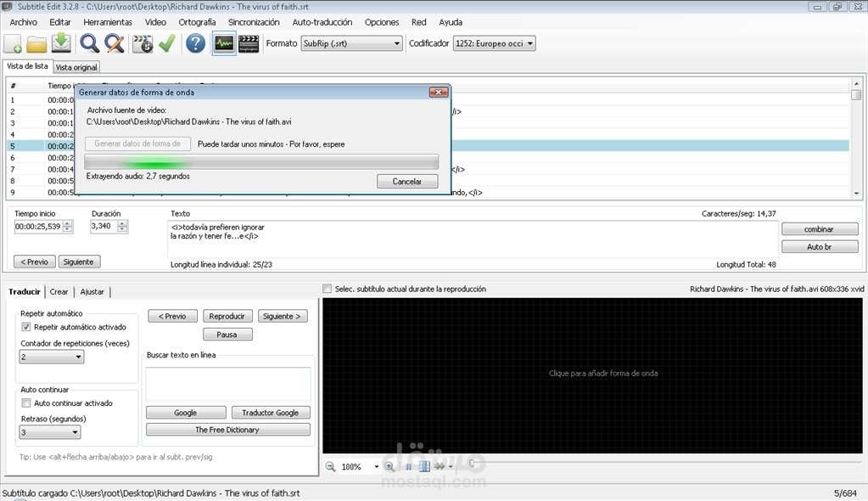The height and width of the screenshot is (501, 868).
Task: Open Replace with magnifier-and-pencil icon
Action: click(x=114, y=43)
